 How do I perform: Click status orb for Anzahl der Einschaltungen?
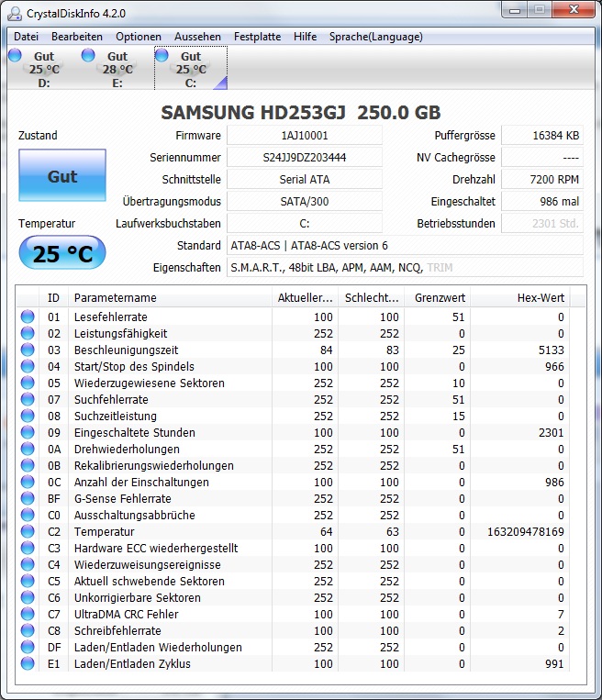pyautogui.click(x=28, y=482)
